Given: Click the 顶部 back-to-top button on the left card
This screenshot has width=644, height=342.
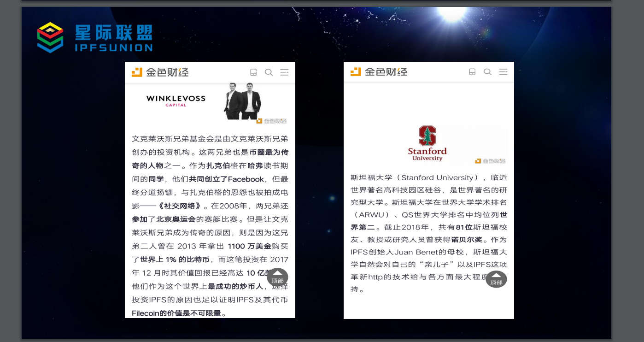Looking at the screenshot, I should (x=277, y=277).
